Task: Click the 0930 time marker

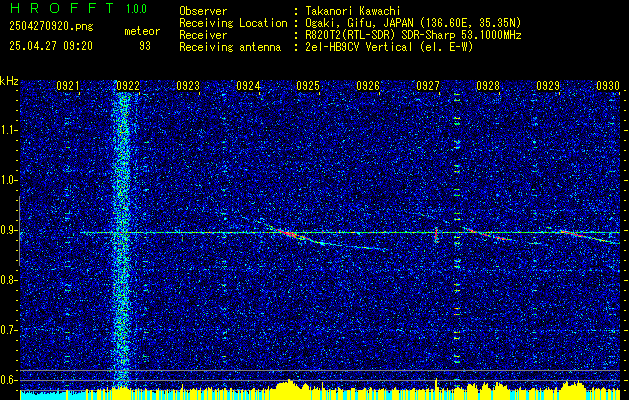Action: coord(608,85)
